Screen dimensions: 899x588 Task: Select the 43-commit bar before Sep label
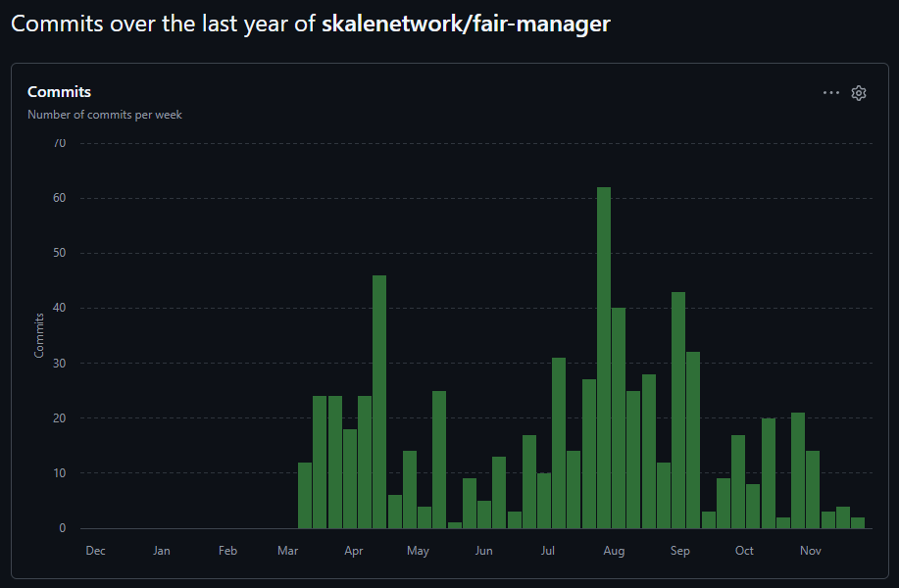coord(678,411)
